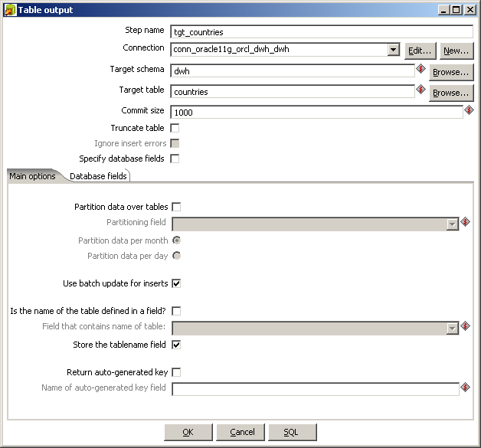
Task: Click Name of auto-generated key field input
Action: (x=316, y=389)
